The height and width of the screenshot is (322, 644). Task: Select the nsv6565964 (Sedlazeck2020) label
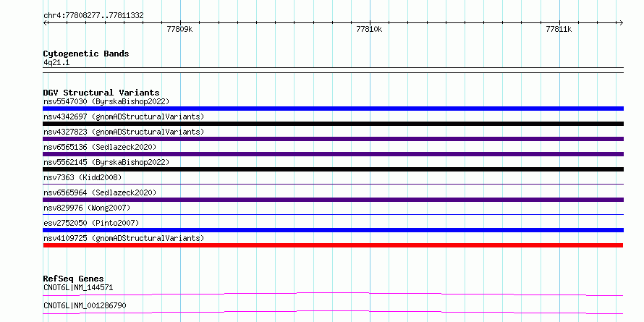pyautogui.click(x=100, y=192)
